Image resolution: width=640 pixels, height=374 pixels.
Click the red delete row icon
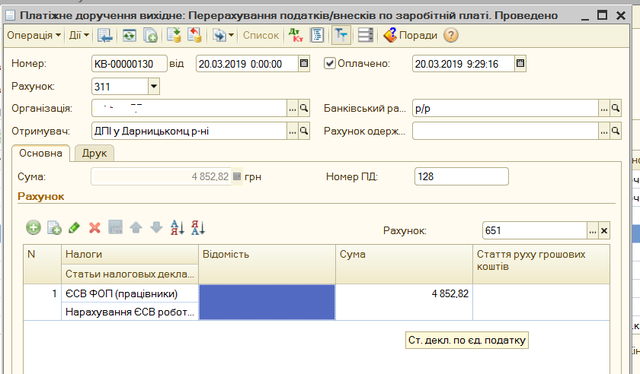tap(95, 228)
